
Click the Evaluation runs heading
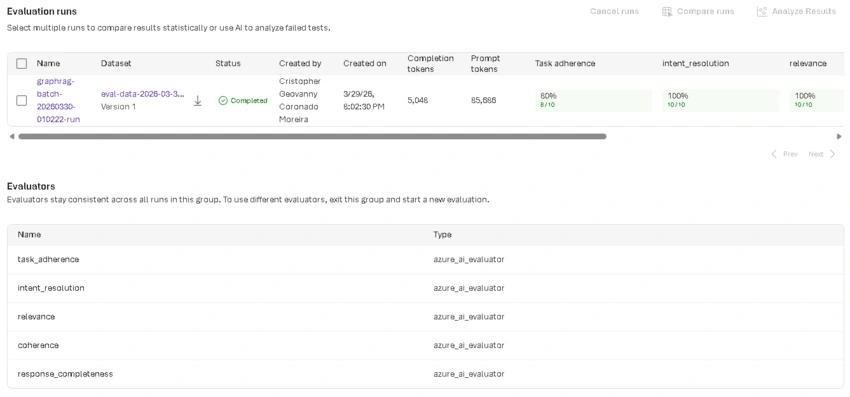(x=42, y=11)
